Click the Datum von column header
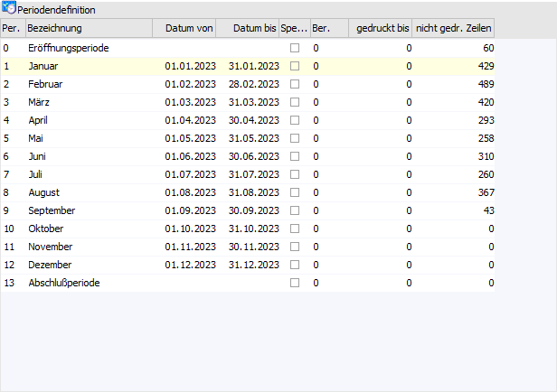 [189, 29]
